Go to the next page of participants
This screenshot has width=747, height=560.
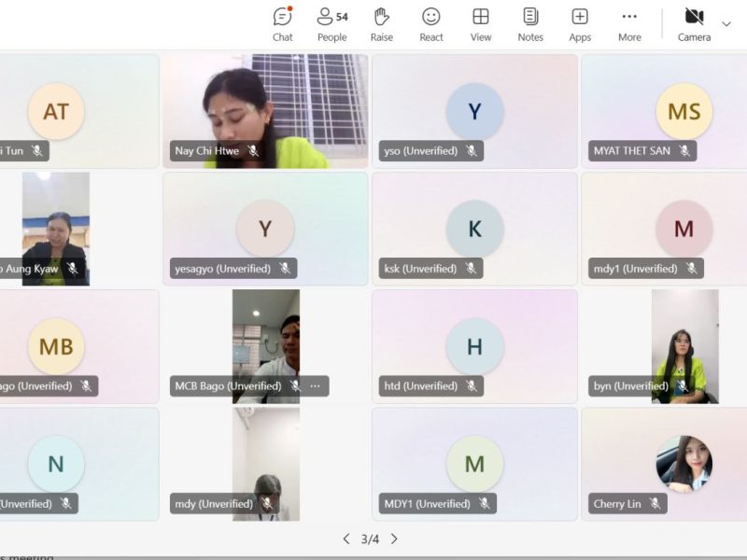[x=394, y=539]
